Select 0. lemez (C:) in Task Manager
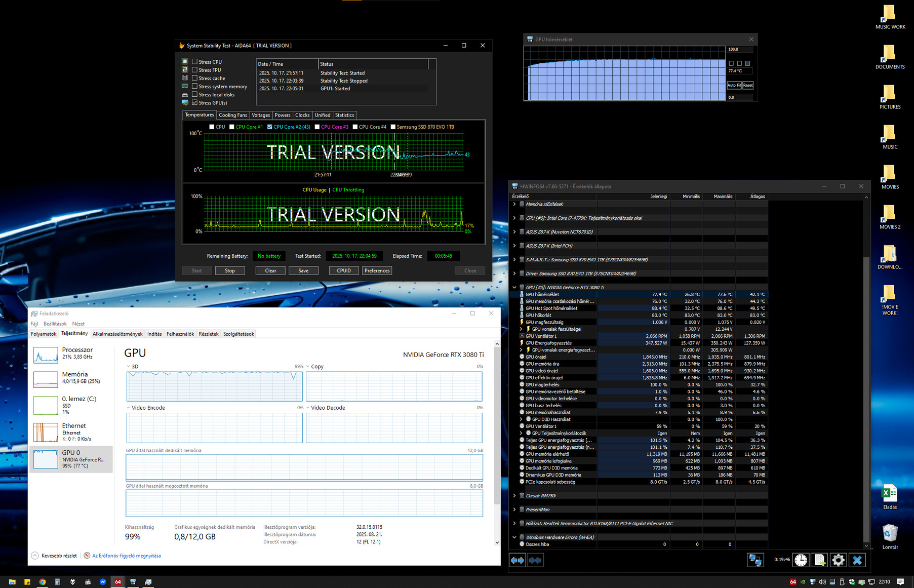 [71, 405]
